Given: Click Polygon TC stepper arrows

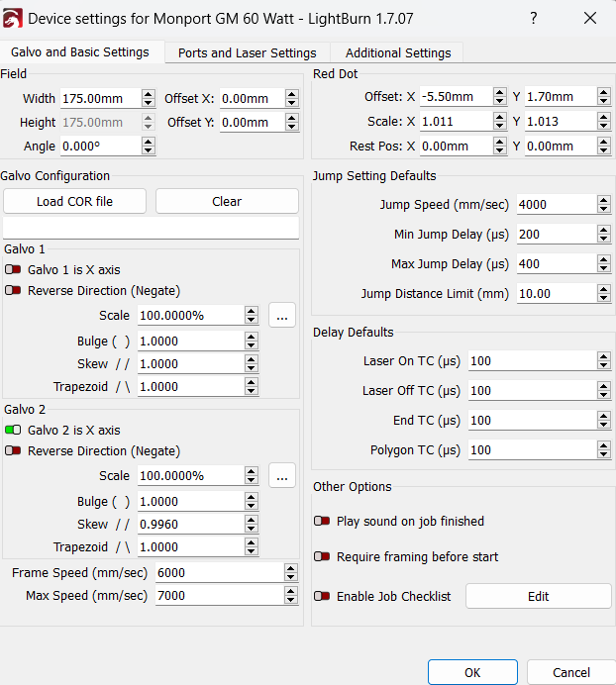Looking at the screenshot, I should tap(604, 450).
